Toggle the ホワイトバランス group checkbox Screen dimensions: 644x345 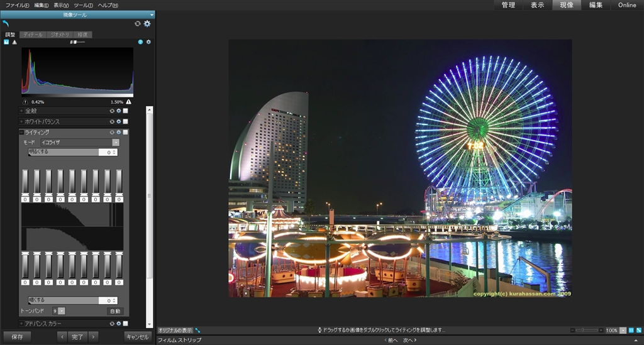tap(125, 121)
